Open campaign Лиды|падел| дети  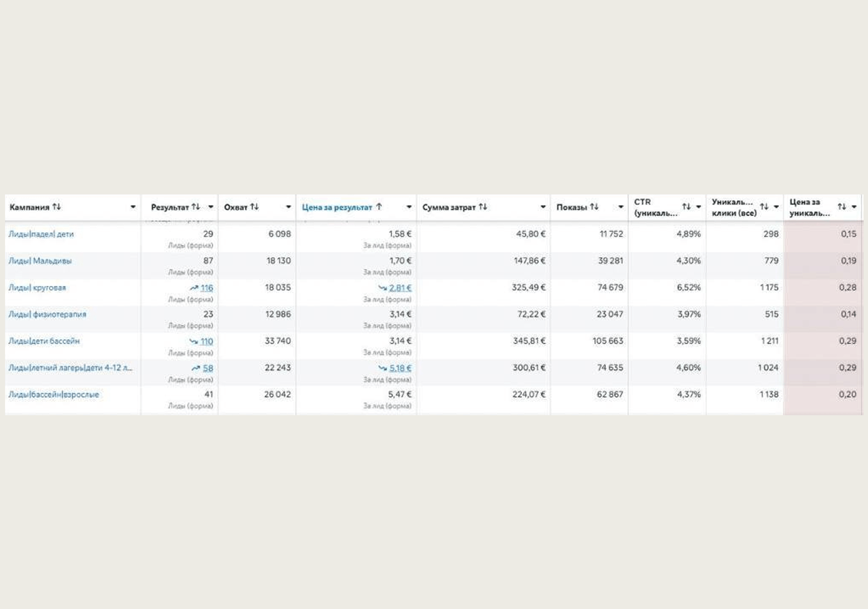[x=41, y=234]
